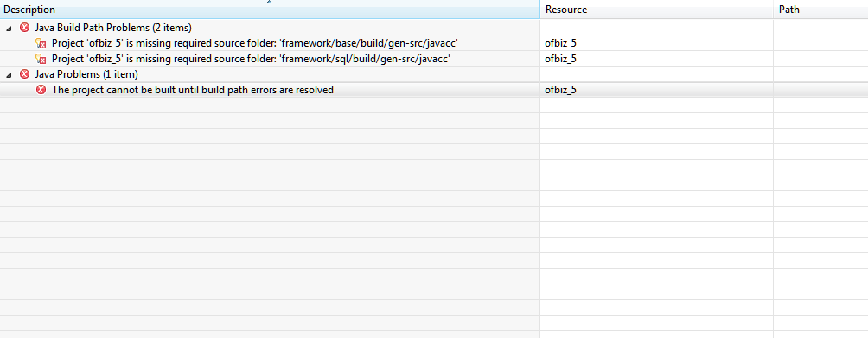Sort by the Path column header
868x338 pixels.
(x=821, y=10)
